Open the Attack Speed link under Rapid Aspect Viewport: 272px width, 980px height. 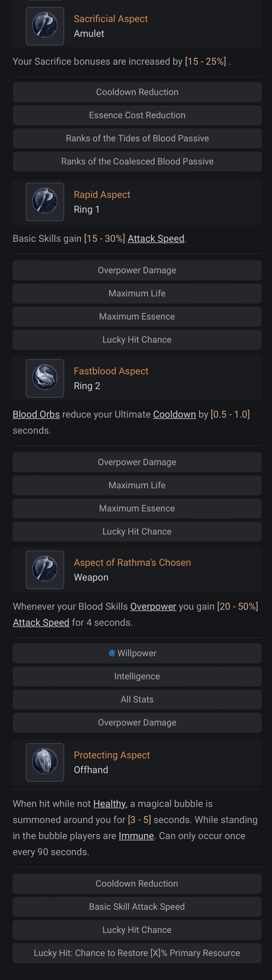click(x=156, y=239)
